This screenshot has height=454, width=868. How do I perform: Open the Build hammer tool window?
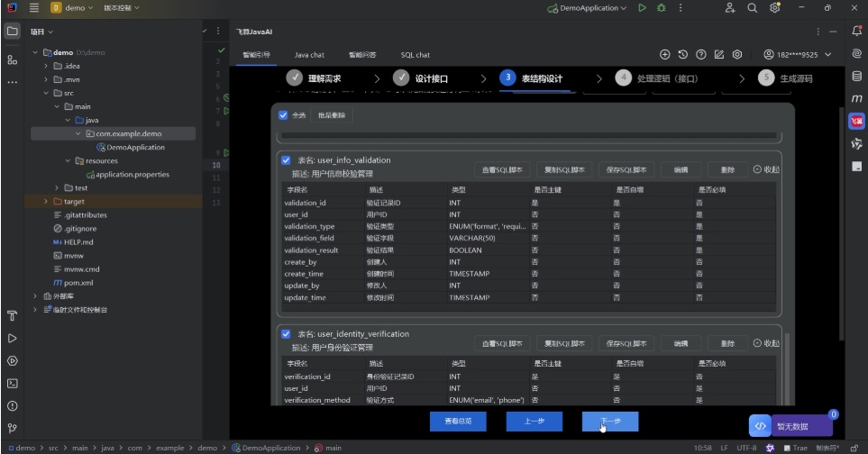pos(13,316)
